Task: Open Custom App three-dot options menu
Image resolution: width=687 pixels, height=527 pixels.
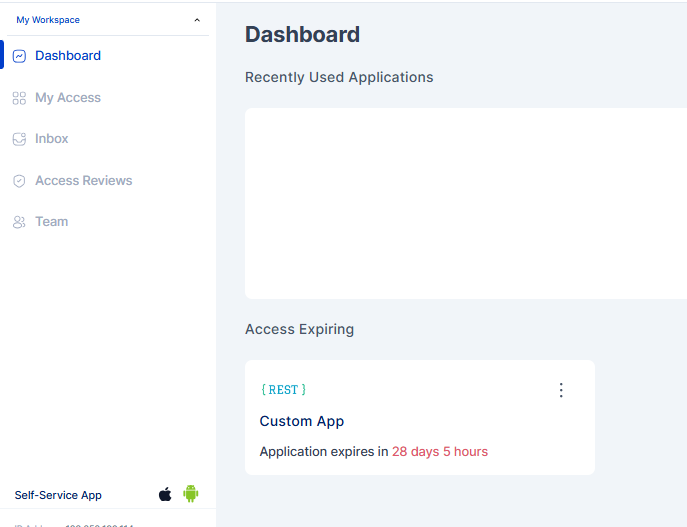Action: 561,390
